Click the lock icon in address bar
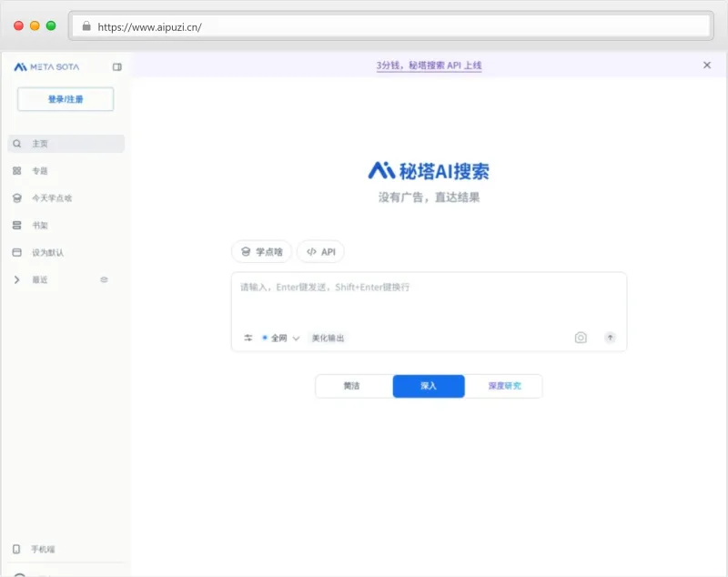This screenshot has width=728, height=577. point(86,26)
